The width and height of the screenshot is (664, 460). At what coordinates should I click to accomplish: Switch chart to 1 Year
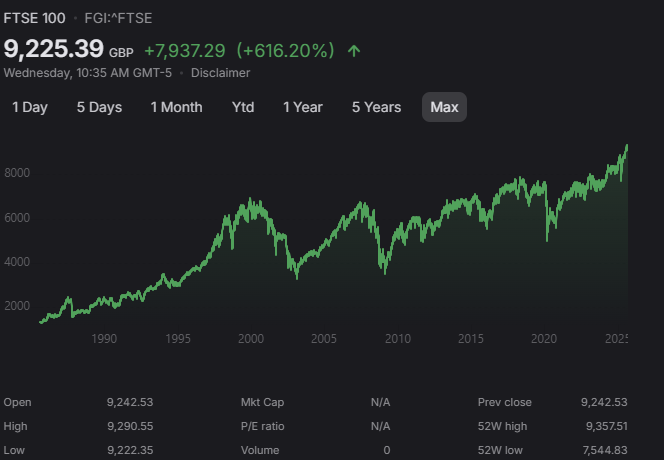pos(303,107)
